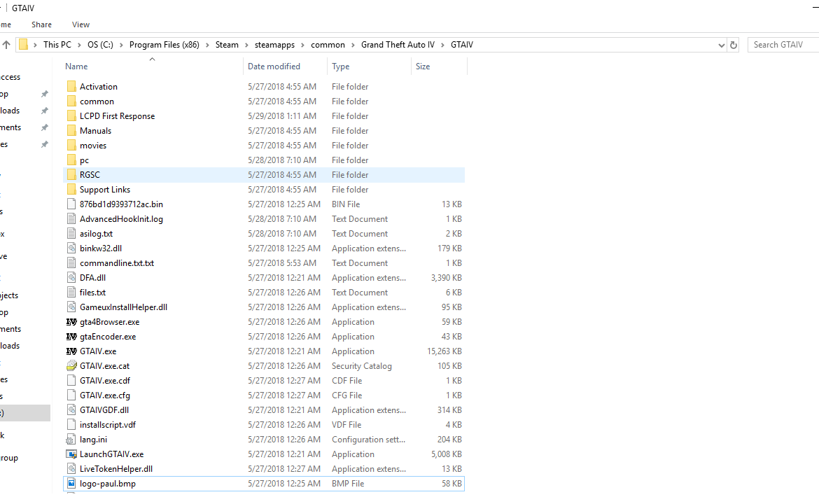
Task: Expand the chevron before This PC
Action: pos(36,45)
